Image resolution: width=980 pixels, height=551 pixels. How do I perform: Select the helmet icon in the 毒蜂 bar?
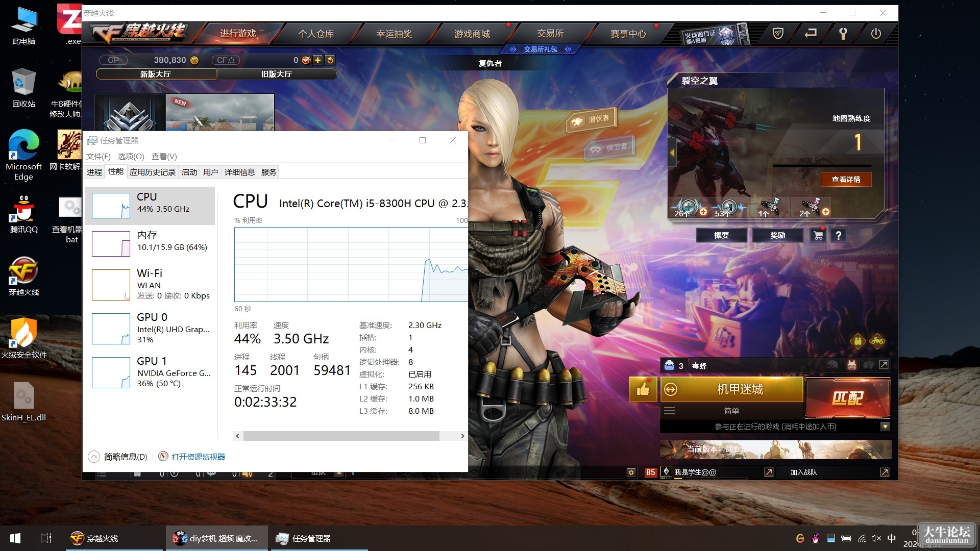[832, 365]
